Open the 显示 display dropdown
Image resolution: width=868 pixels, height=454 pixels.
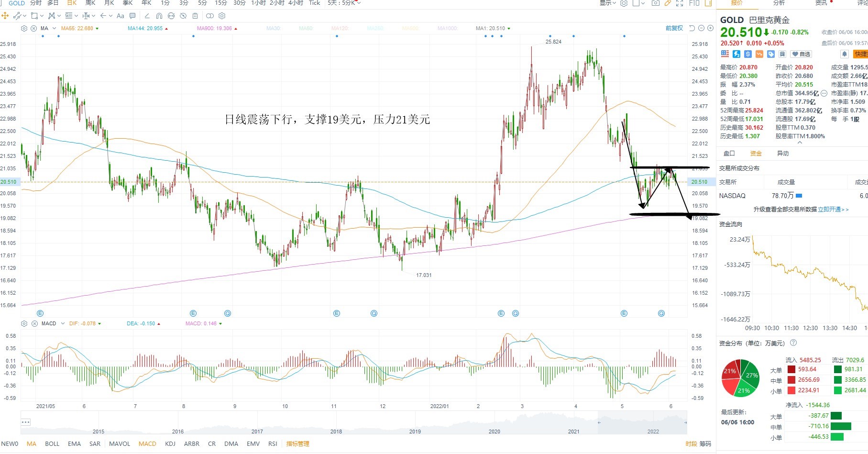pyautogui.click(x=607, y=3)
